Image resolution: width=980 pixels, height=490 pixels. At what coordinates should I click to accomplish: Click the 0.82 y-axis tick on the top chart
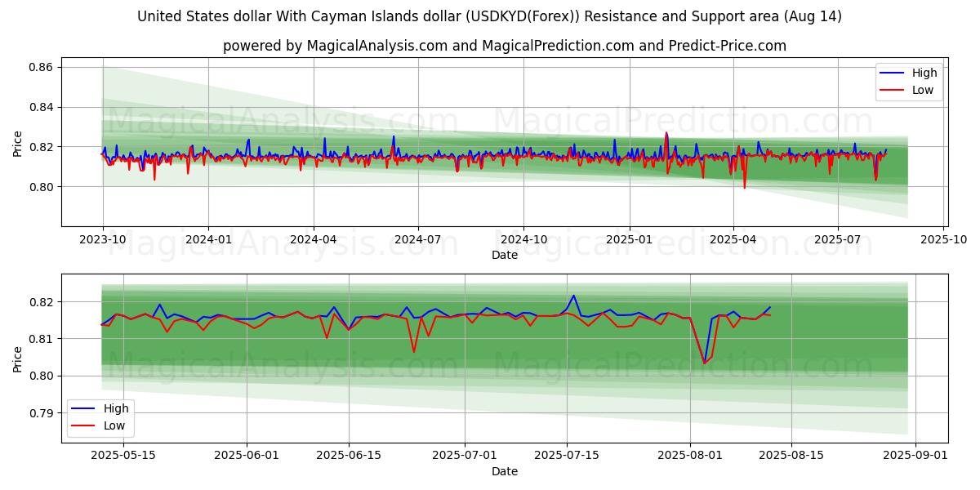click(42, 147)
